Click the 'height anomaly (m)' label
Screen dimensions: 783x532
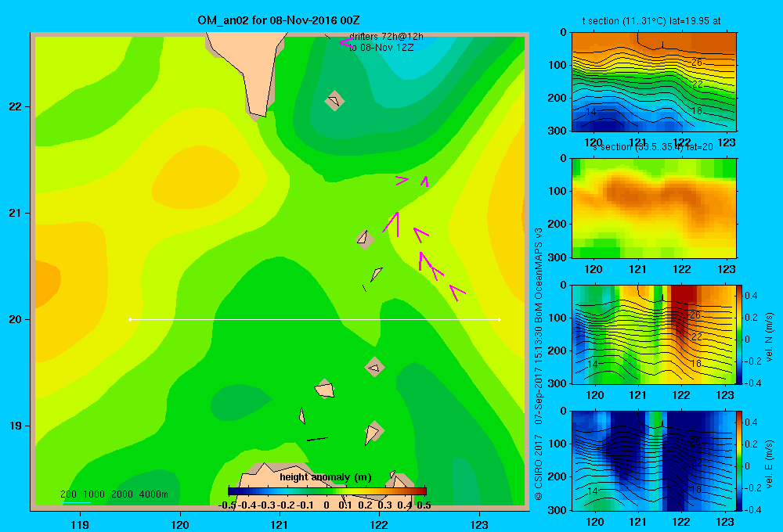(x=326, y=477)
